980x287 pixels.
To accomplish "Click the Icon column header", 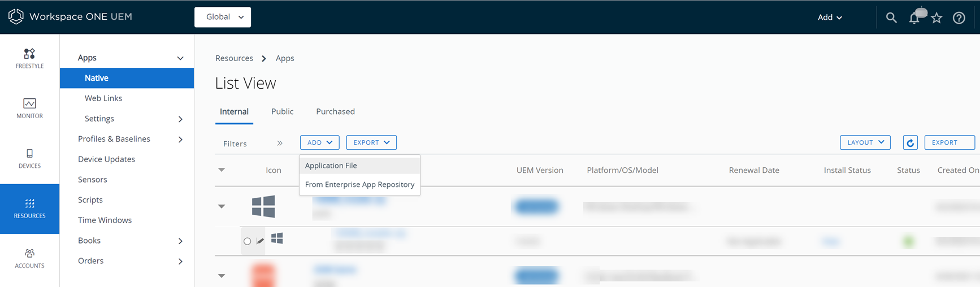I will click(x=274, y=170).
